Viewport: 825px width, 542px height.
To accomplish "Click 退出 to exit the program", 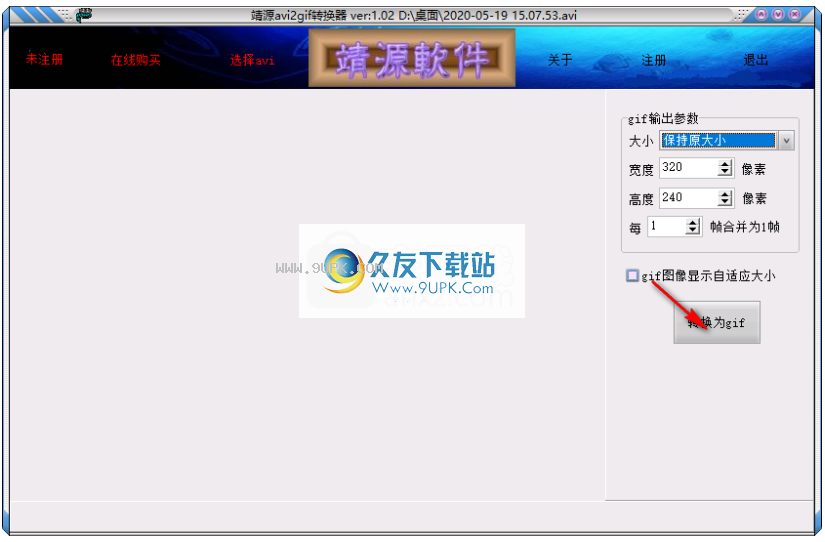I will pyautogui.click(x=756, y=60).
